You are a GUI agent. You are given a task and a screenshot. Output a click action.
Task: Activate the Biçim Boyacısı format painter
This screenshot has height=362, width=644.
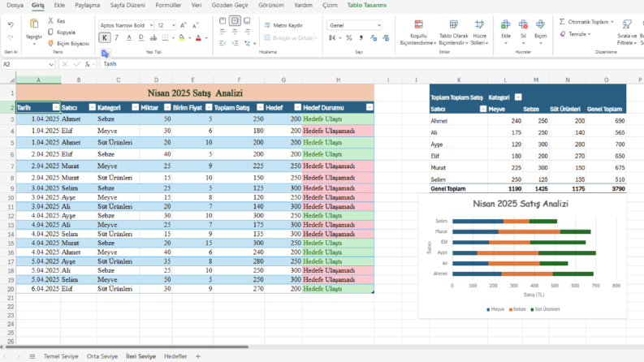(x=50, y=43)
